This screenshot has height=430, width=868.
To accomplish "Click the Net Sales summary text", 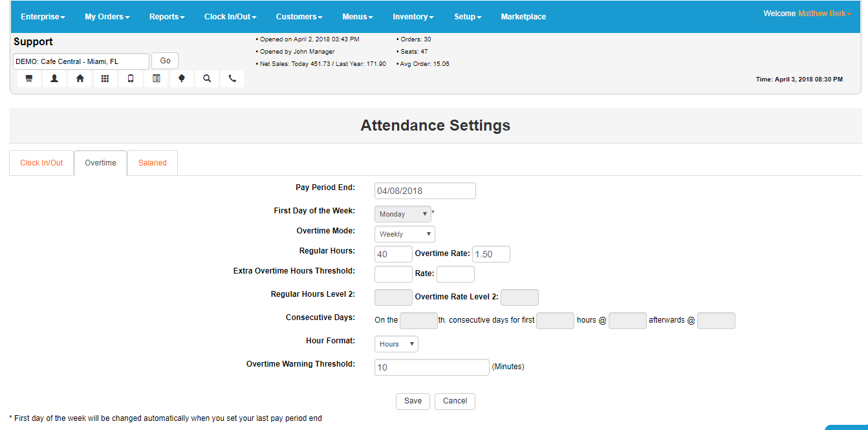I will [323, 64].
